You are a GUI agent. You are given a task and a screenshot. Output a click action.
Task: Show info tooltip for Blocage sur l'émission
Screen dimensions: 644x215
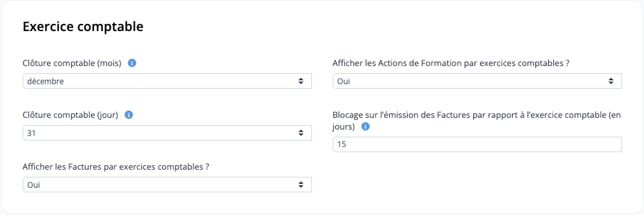pos(365,126)
